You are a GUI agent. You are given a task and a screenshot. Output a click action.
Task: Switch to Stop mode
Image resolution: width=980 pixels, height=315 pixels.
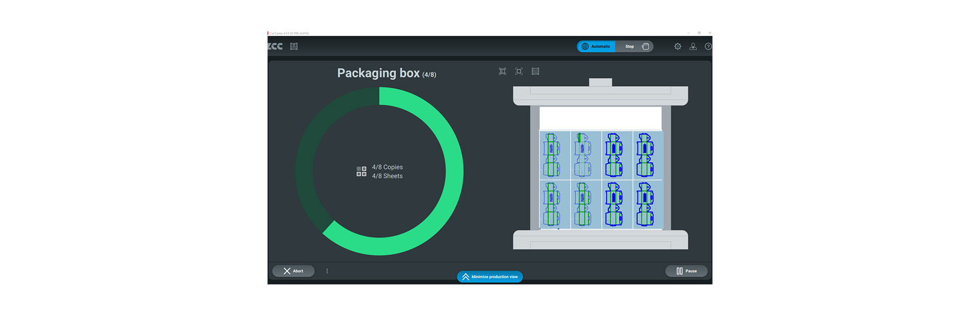point(630,46)
